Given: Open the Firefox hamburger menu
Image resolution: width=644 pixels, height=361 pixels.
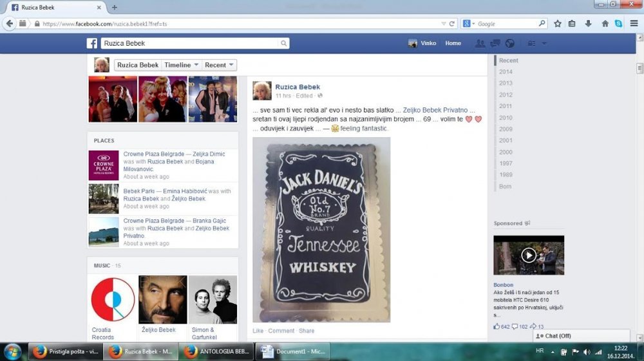Looking at the screenshot, I should 634,24.
